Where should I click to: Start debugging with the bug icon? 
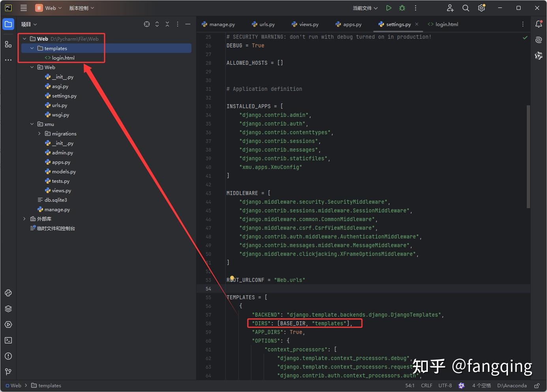coord(402,8)
